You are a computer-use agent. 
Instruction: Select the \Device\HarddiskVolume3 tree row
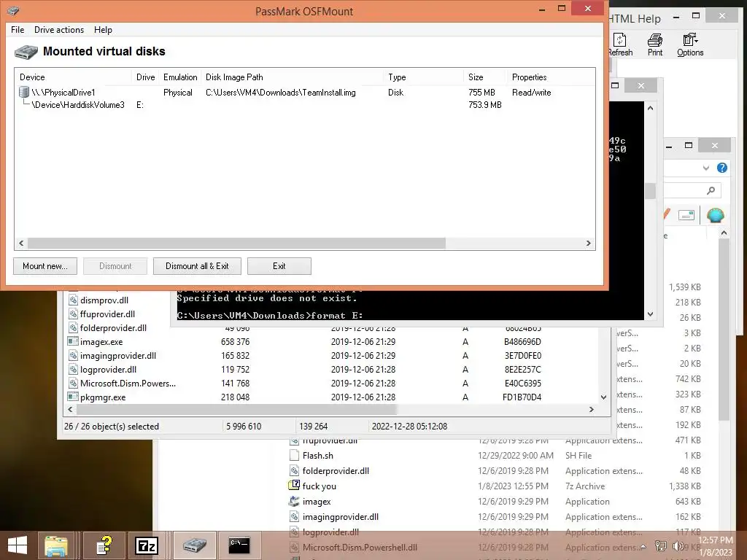coord(78,105)
